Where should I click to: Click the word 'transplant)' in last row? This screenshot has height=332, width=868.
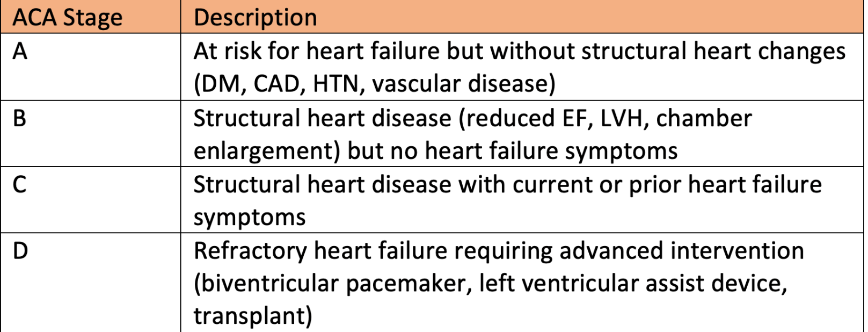[x=253, y=316]
